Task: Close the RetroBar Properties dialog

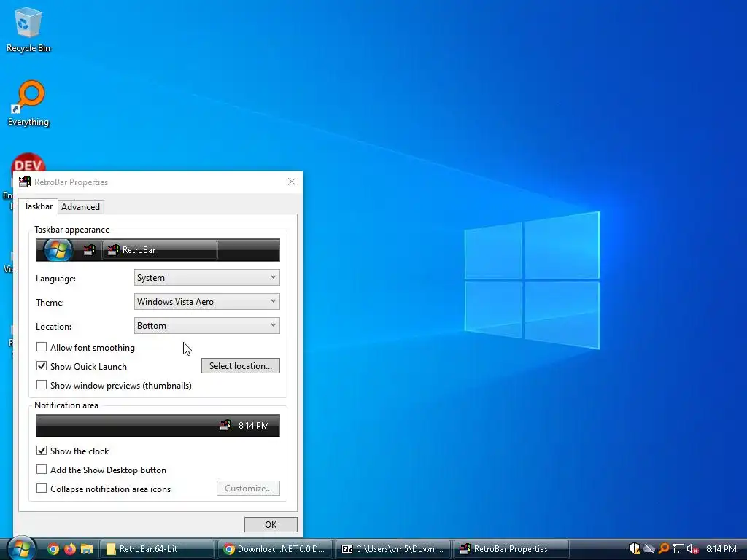Action: coord(292,182)
